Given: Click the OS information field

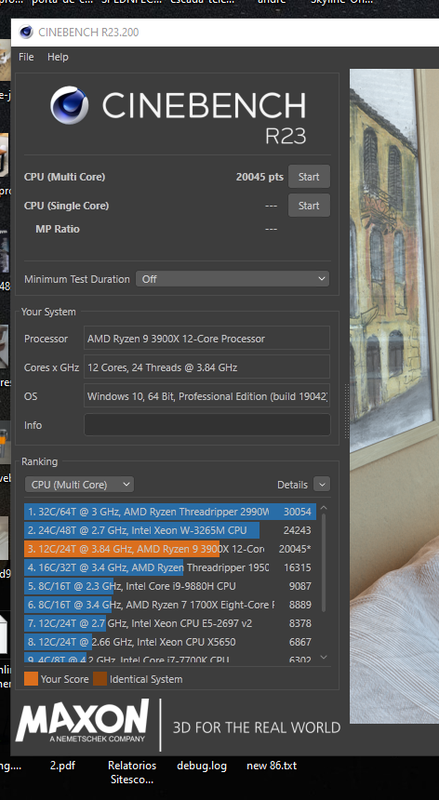Looking at the screenshot, I should pos(207,396).
